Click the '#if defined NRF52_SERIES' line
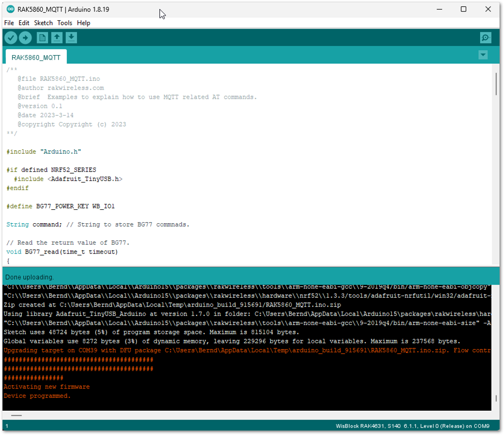This screenshot has height=435, width=504. (x=51, y=170)
